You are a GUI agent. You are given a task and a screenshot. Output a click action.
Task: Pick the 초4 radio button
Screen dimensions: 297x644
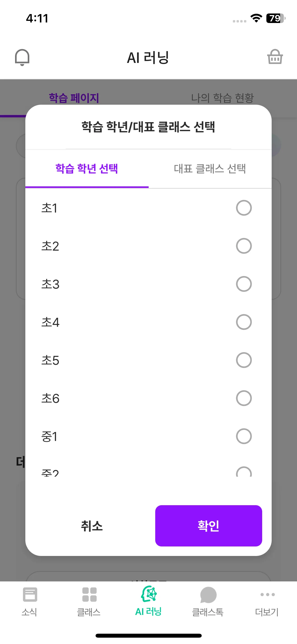(x=244, y=322)
